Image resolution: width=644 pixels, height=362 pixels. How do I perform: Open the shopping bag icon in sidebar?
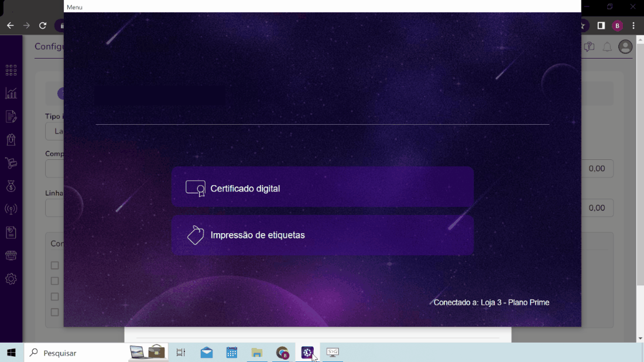pos(11,140)
